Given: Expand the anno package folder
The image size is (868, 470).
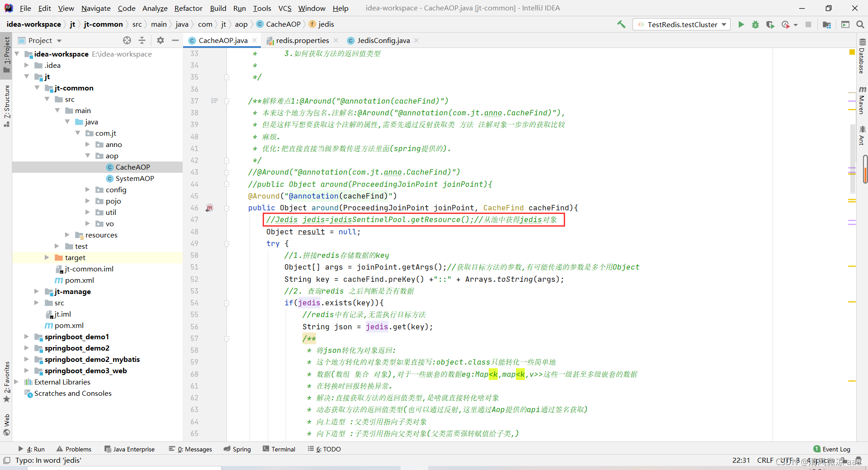Looking at the screenshot, I should 88,144.
